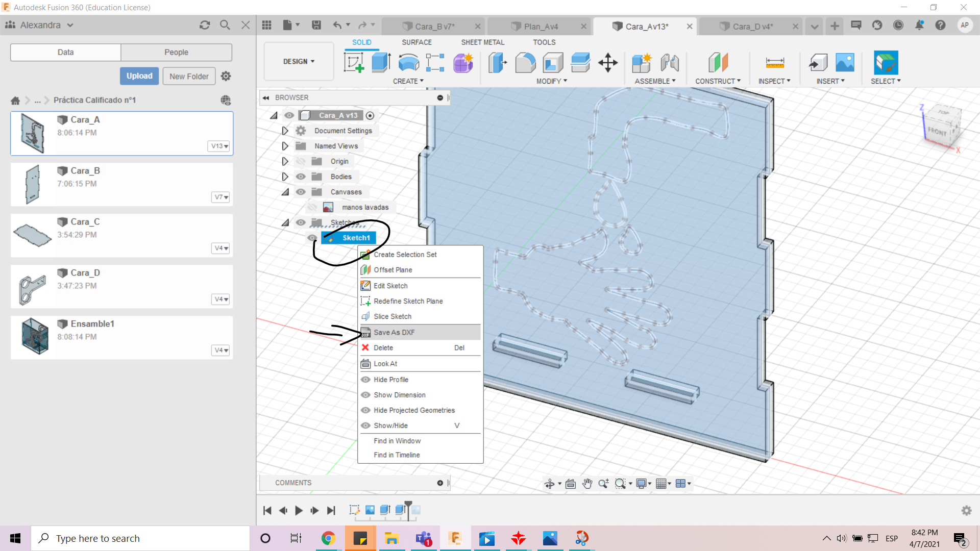
Task: Open the notifications bell icon
Action: [919, 25]
